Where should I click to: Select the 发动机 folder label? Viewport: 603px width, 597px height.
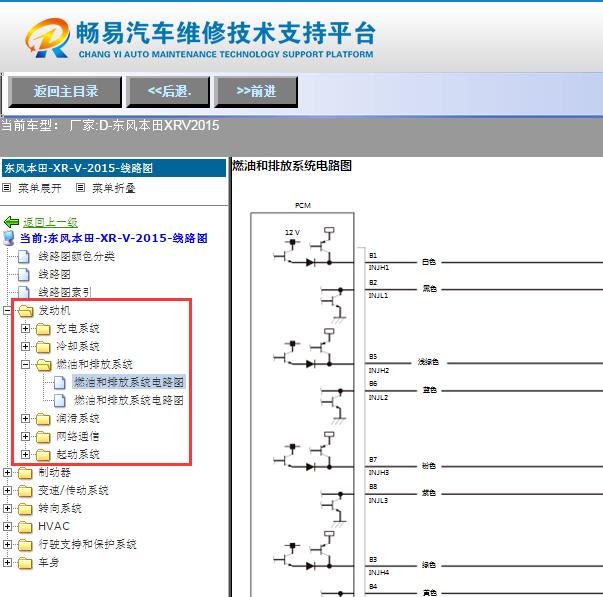tap(54, 310)
